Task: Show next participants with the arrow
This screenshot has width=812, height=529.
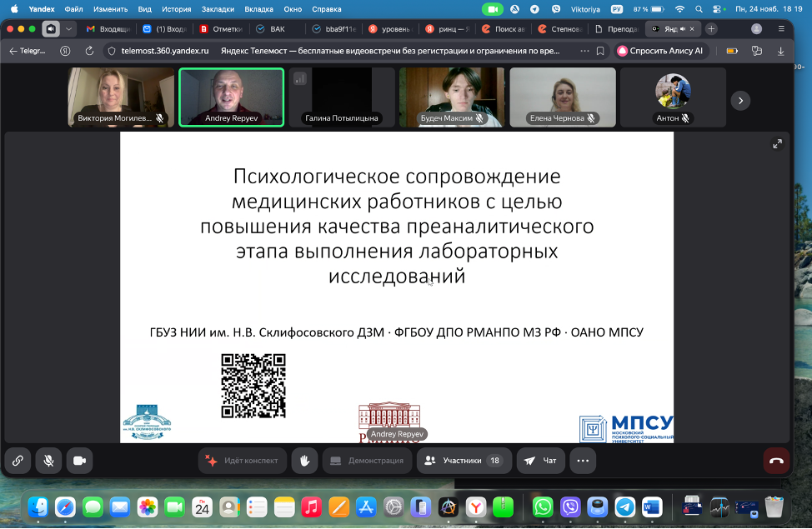Action: coord(740,100)
